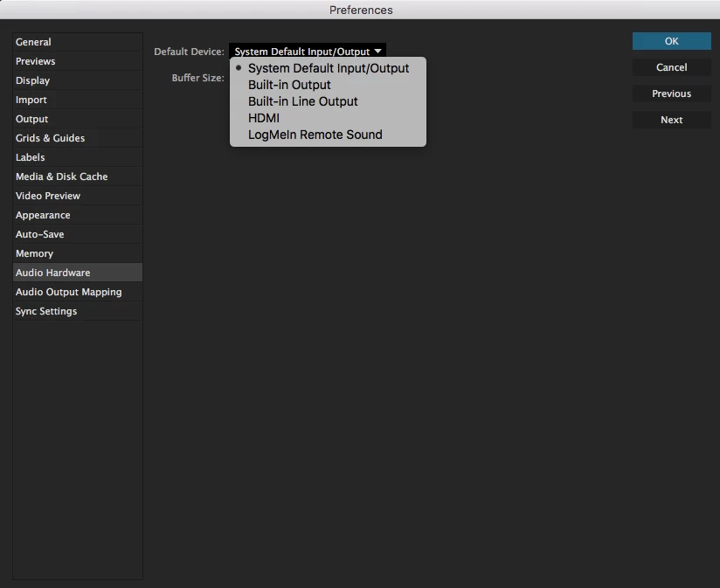Go to Previous preferences page
This screenshot has width=720, height=588.
671,93
